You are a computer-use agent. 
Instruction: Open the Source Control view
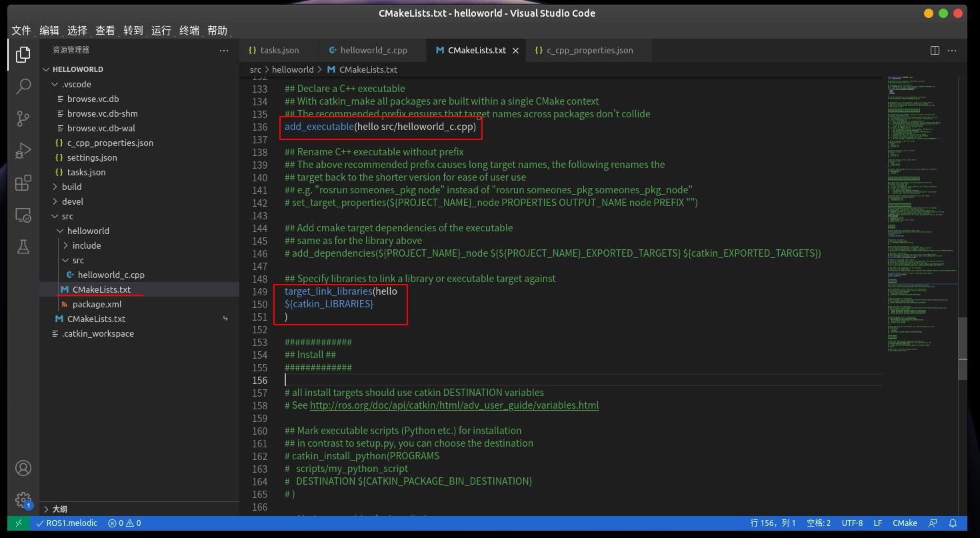coord(23,118)
